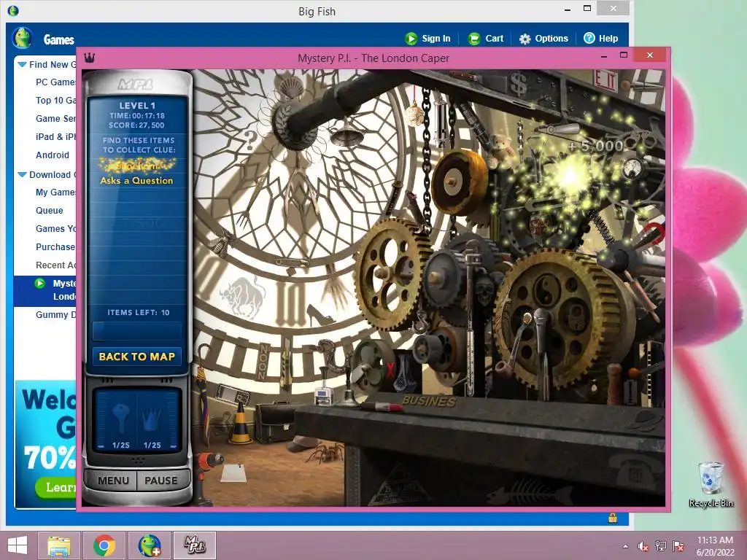Pause the game with PAUSE button
Image resolution: width=747 pixels, height=560 pixels.
(161, 481)
